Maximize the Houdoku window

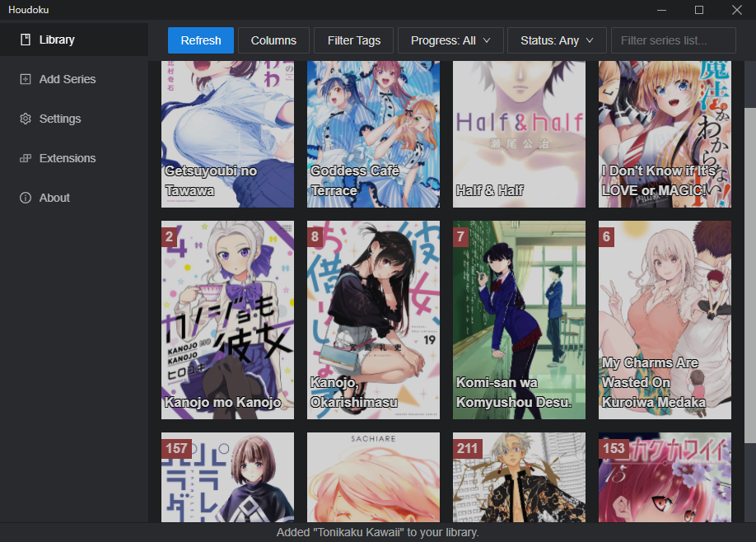coord(699,10)
